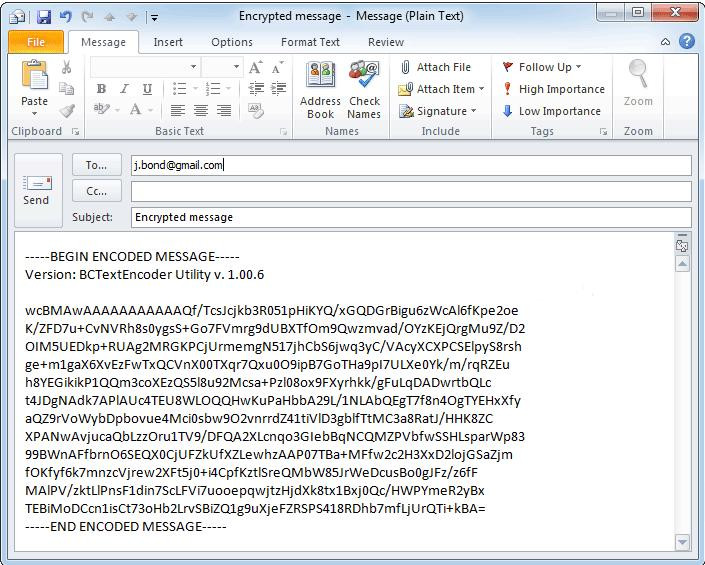
Task: Click the Previous Item up arrow
Action: point(109,18)
